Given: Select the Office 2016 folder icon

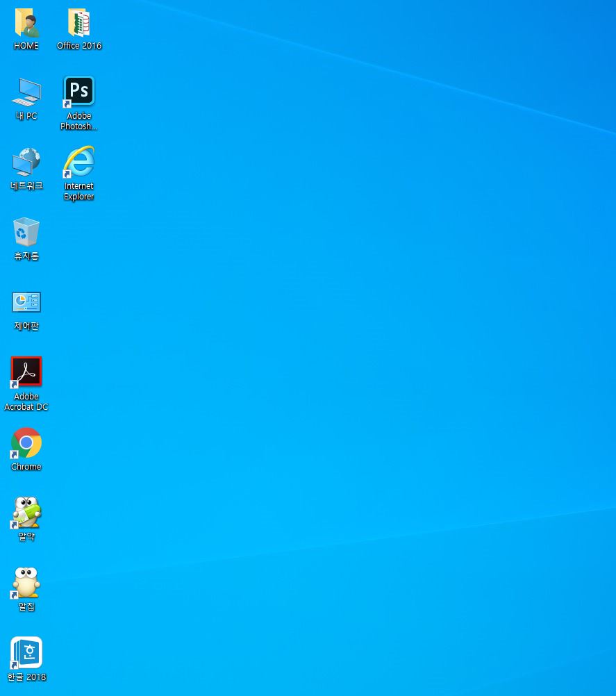Looking at the screenshot, I should click(x=79, y=22).
